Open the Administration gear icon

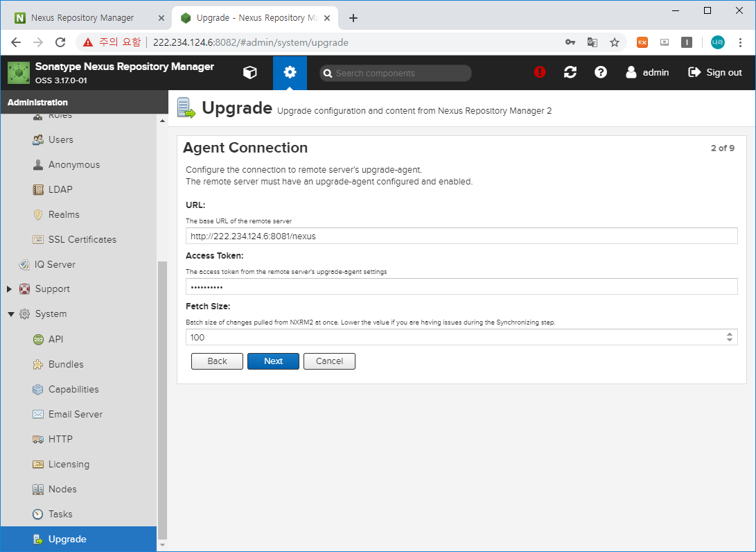pos(290,72)
